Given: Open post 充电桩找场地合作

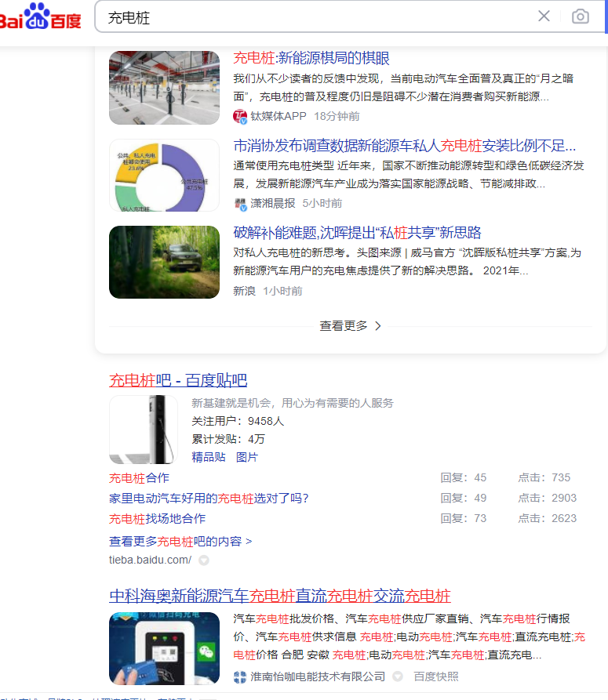Looking at the screenshot, I should coord(157,519).
